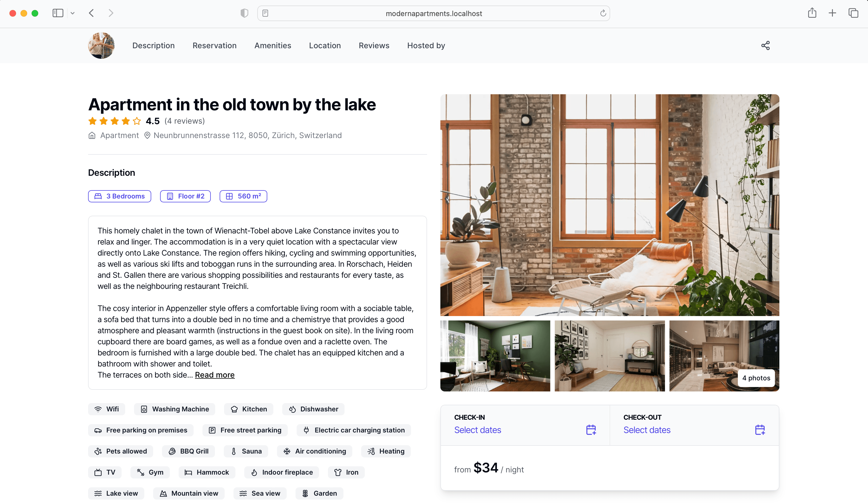Click the calendar icon for CHECK-OUT date
868x504 pixels.
coord(760,430)
